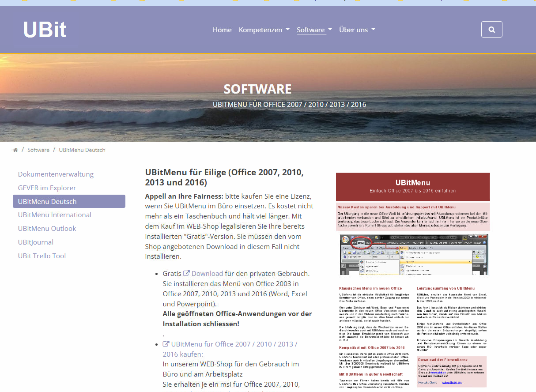Select UBitMenu Deutsch sidebar item
Viewport: 536px width, 392px height.
click(69, 201)
